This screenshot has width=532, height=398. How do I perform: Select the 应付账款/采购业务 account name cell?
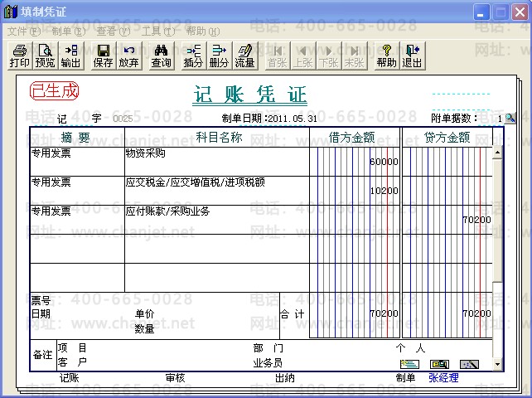click(215, 220)
